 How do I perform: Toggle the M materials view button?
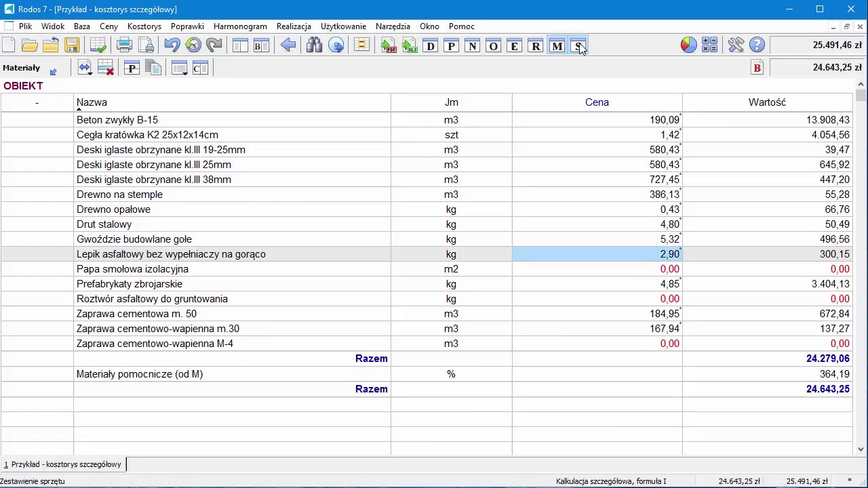click(557, 45)
